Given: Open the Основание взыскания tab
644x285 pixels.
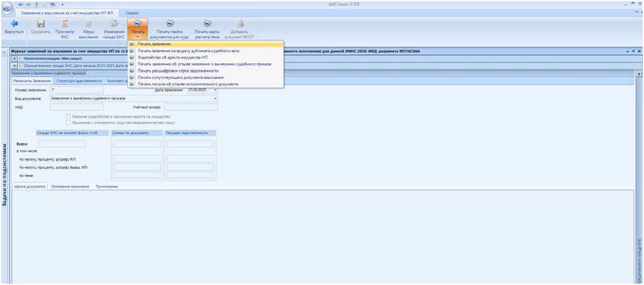Looking at the screenshot, I should coord(71,186).
